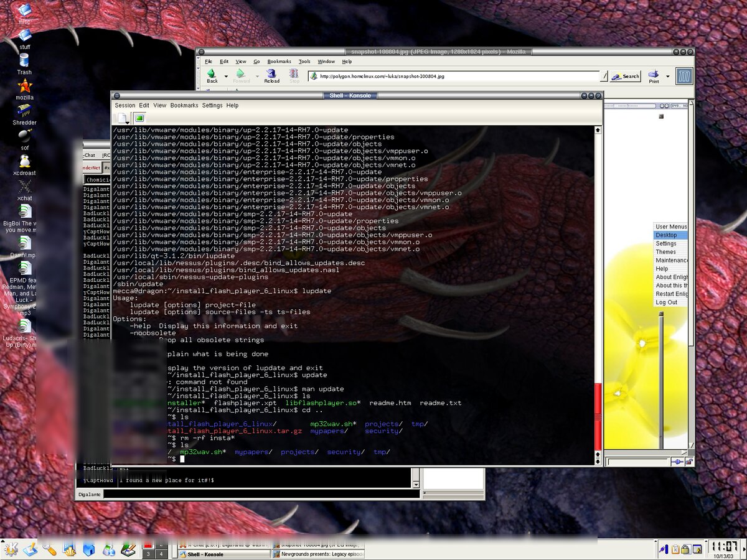Click Mozilla's Forward arrow icon

click(x=240, y=73)
